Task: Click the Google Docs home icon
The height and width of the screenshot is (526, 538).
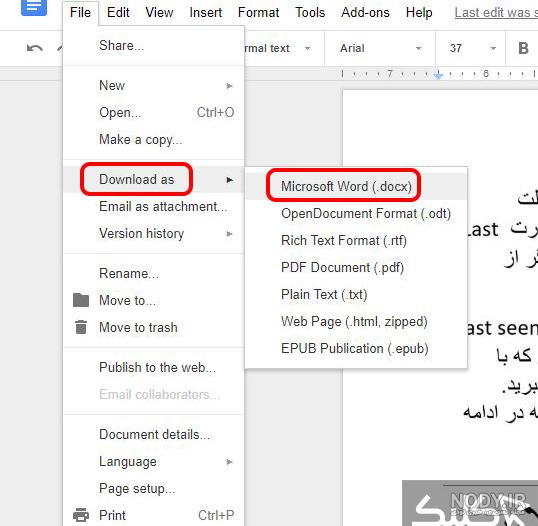Action: click(34, 7)
